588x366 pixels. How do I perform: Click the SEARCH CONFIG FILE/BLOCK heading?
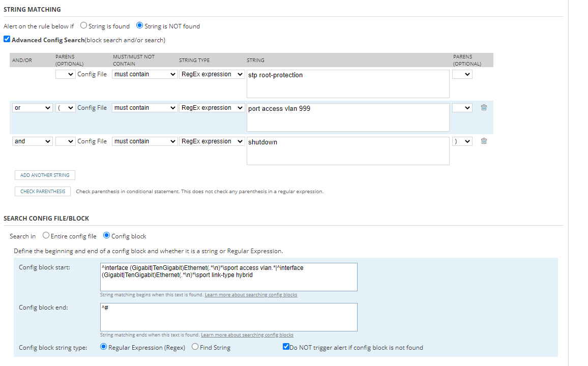point(46,219)
